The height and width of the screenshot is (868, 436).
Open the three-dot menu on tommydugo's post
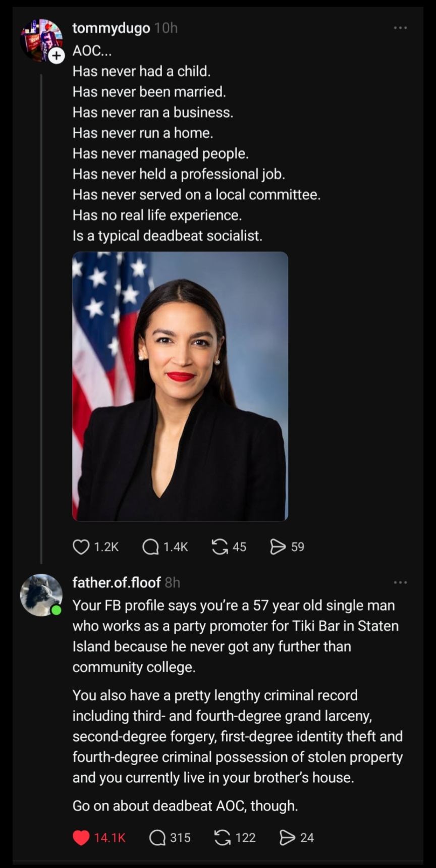[400, 28]
